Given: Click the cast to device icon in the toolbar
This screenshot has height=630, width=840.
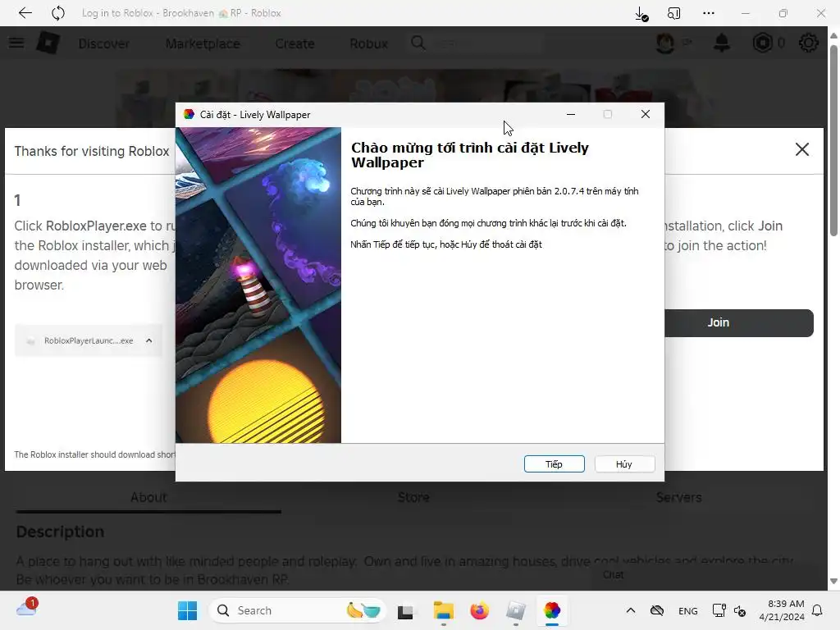Looking at the screenshot, I should [x=674, y=13].
